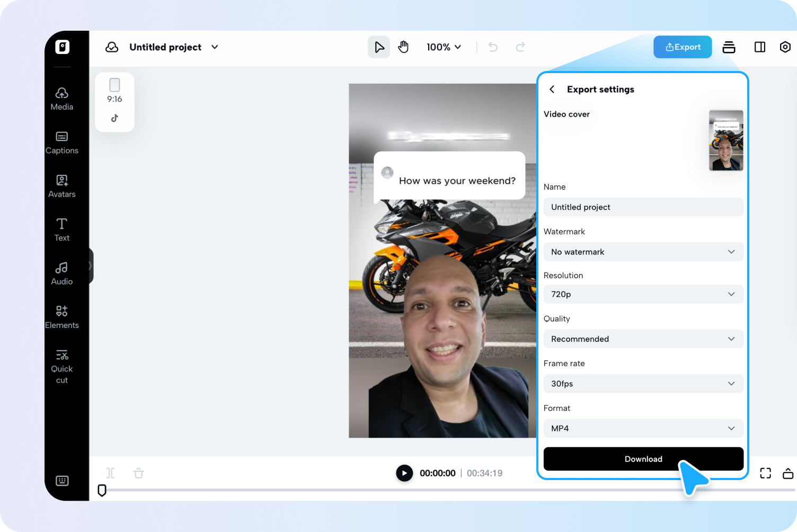Open the Format MP4 dropdown

643,428
